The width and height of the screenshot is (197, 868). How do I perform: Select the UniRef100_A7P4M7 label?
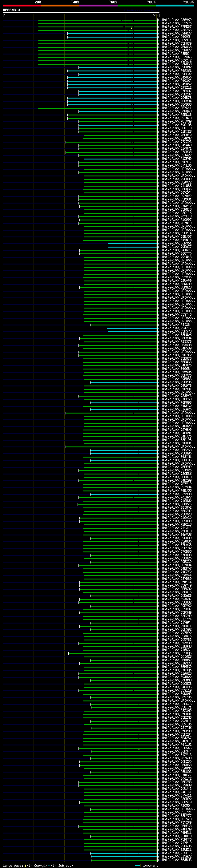[177, 91]
